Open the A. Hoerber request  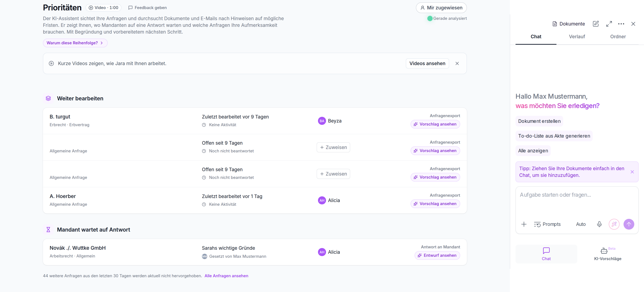pos(255,200)
